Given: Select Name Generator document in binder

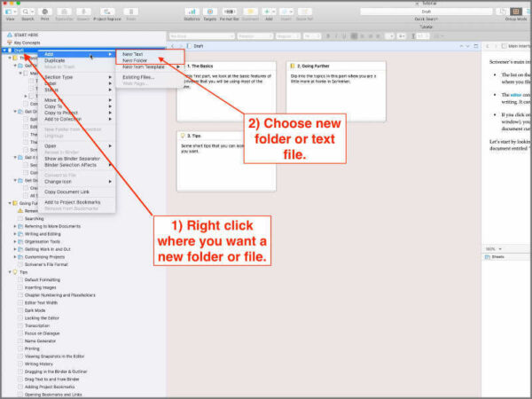Looking at the screenshot, I should click(40, 341).
